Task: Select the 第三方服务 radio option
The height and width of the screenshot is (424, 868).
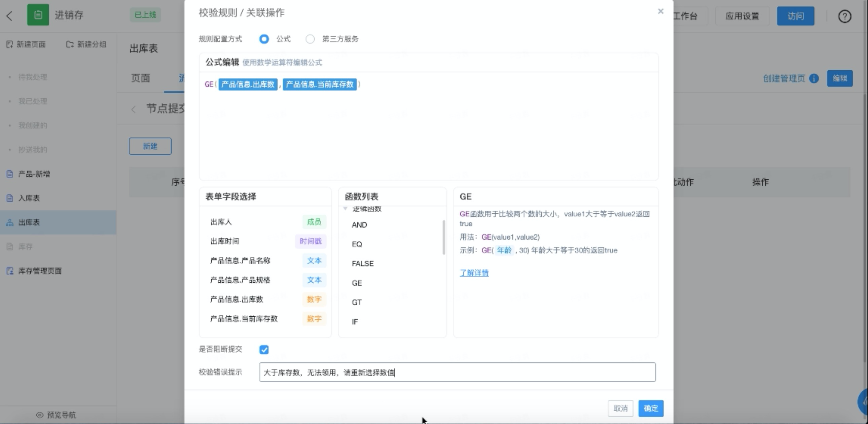Action: [x=310, y=39]
